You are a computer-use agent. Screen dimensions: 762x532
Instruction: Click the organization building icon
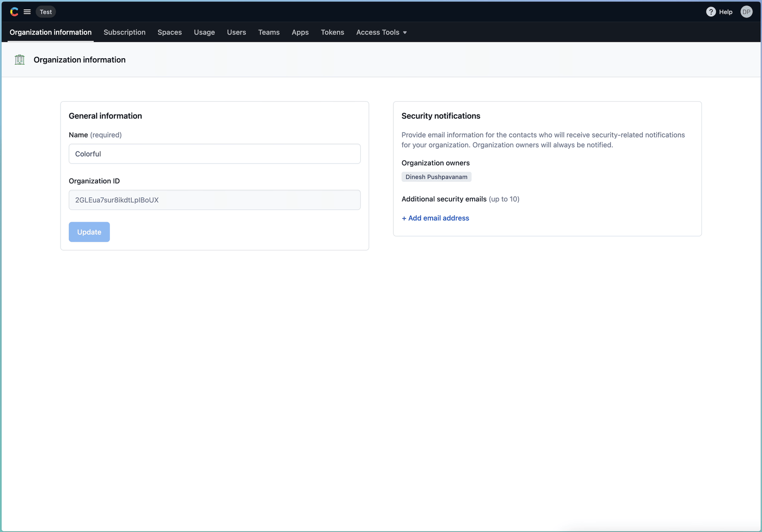19,60
